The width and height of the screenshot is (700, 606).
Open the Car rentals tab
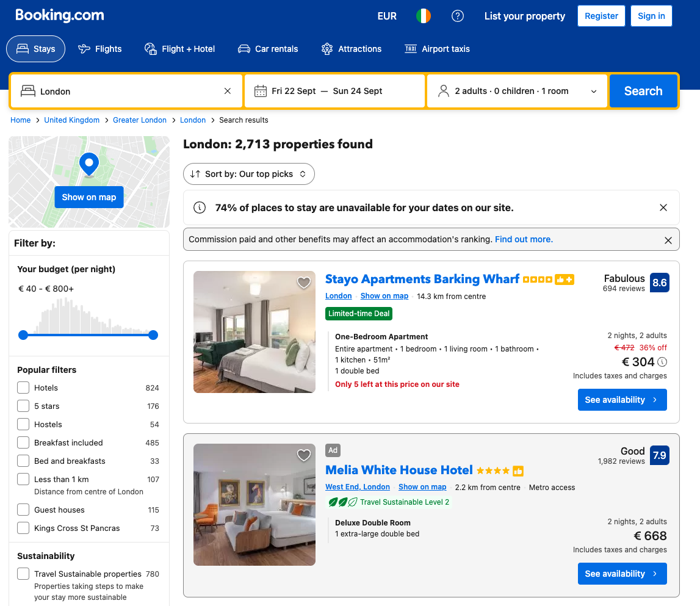(268, 49)
